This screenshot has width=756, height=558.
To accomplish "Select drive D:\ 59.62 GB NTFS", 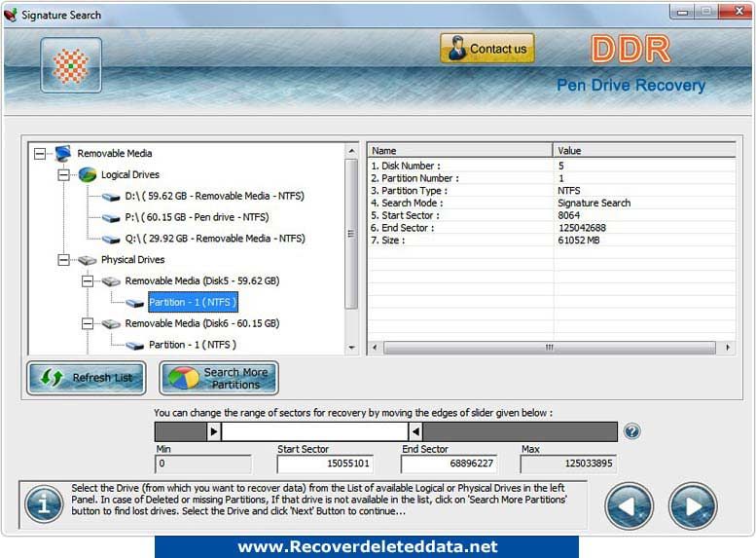I will [x=215, y=196].
